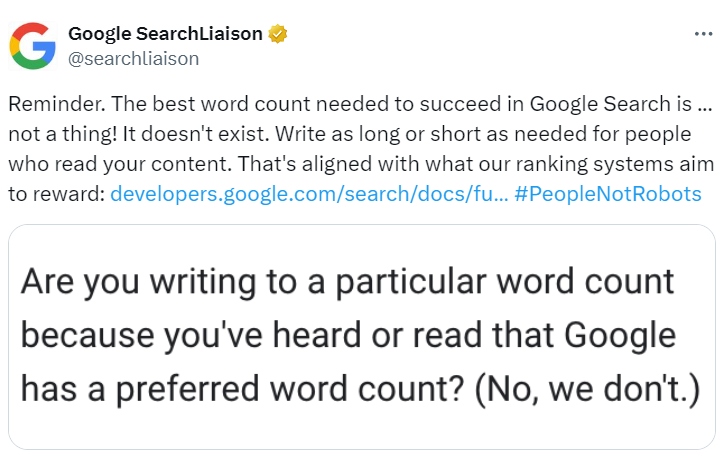The image size is (725, 462).
Task: Click the line "not a thing! It doesn't exist"
Action: (350, 134)
